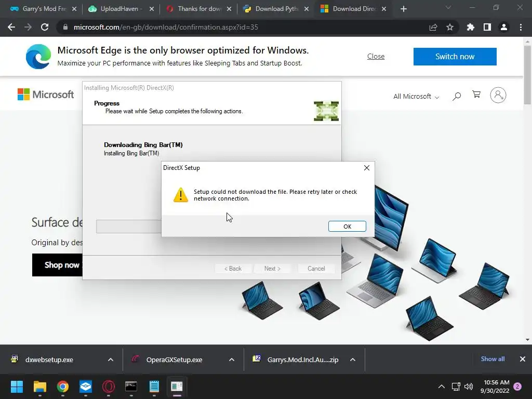Open the notification count badge
The width and height of the screenshot is (532, 399).
click(517, 387)
